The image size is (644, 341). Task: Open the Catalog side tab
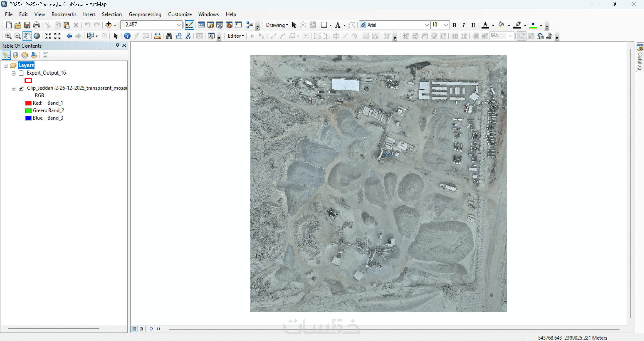click(x=640, y=57)
